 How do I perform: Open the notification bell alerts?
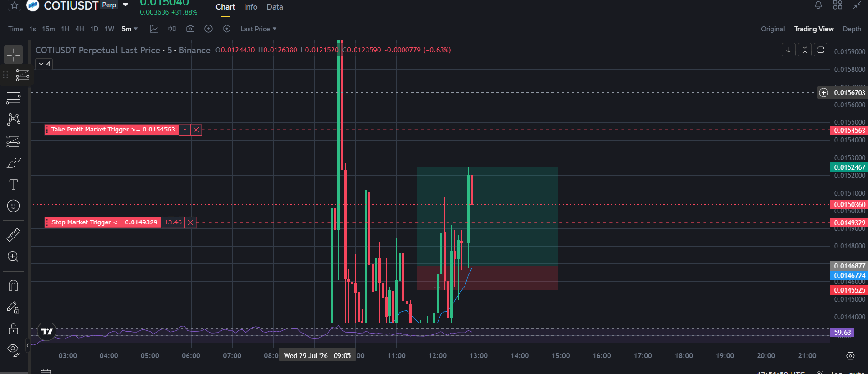coord(818,5)
